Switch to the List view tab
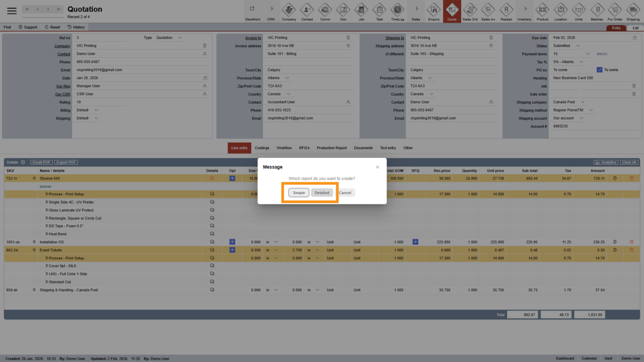The height and width of the screenshot is (362, 644). pos(635,28)
